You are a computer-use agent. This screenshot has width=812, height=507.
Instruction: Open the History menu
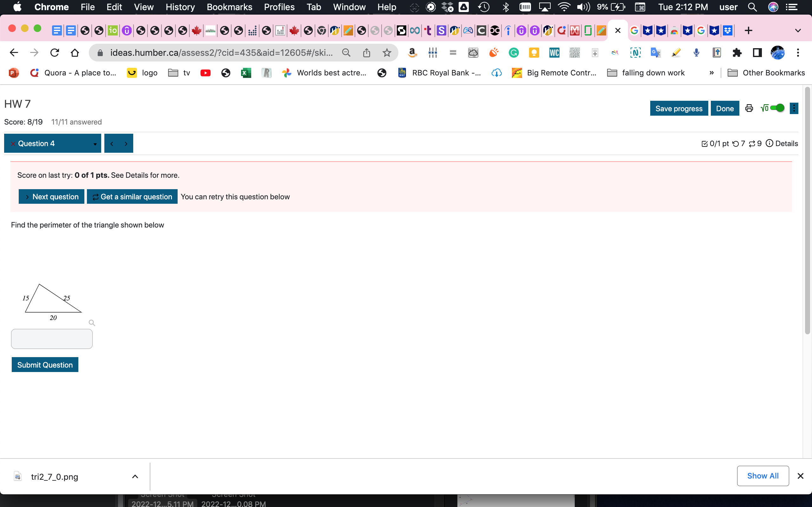(180, 7)
